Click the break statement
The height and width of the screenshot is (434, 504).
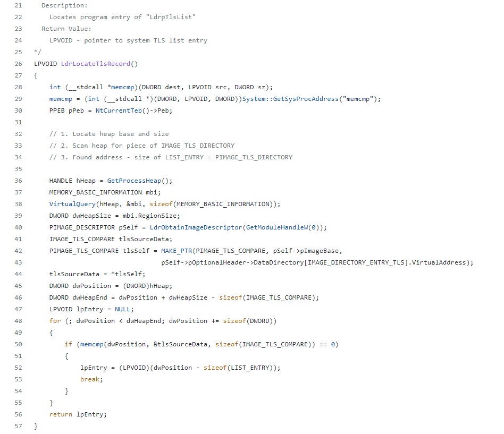tap(91, 379)
